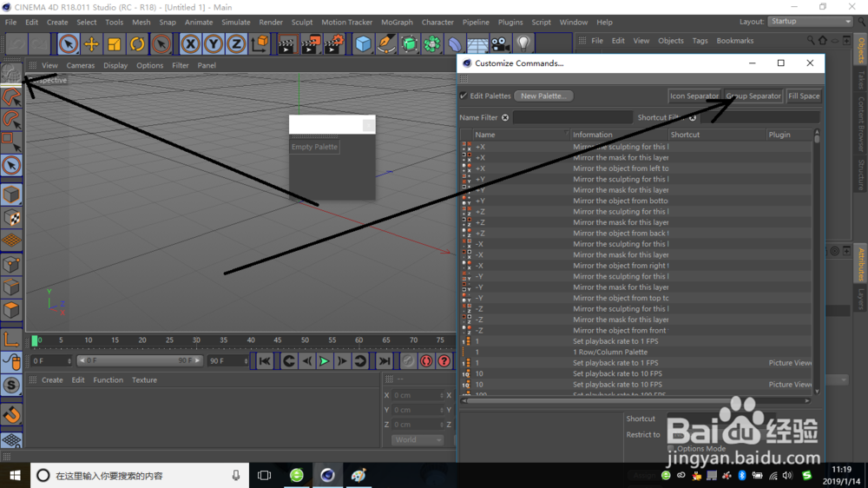Click Information column header
The height and width of the screenshot is (488, 868).
pos(619,135)
